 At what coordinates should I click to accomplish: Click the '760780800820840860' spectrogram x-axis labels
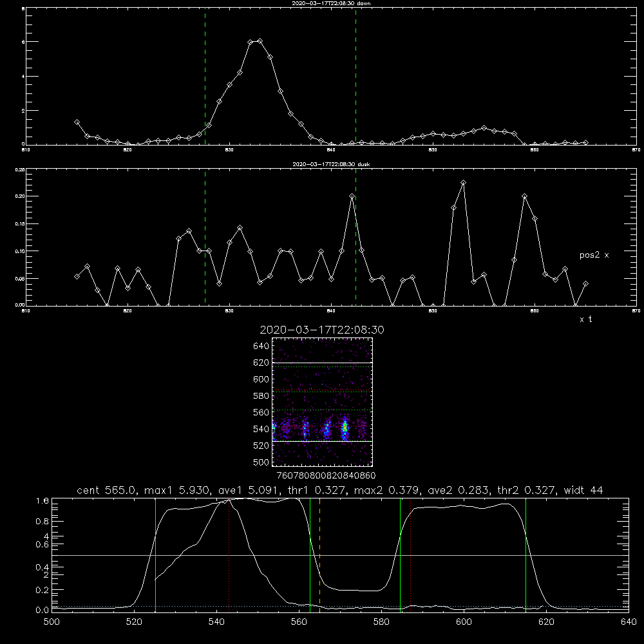coord(327,476)
